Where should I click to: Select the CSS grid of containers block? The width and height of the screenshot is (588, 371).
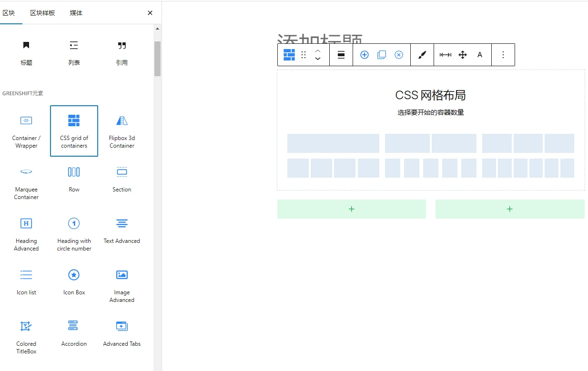(74, 130)
